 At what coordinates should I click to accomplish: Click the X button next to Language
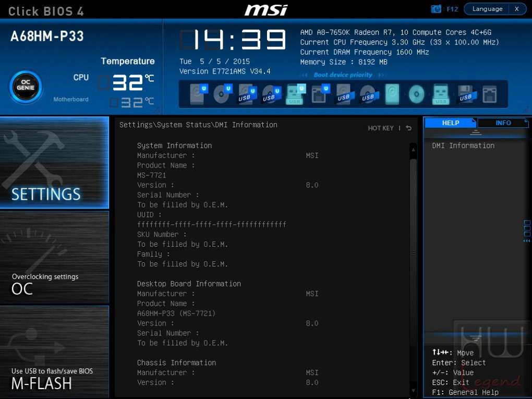[x=517, y=9]
